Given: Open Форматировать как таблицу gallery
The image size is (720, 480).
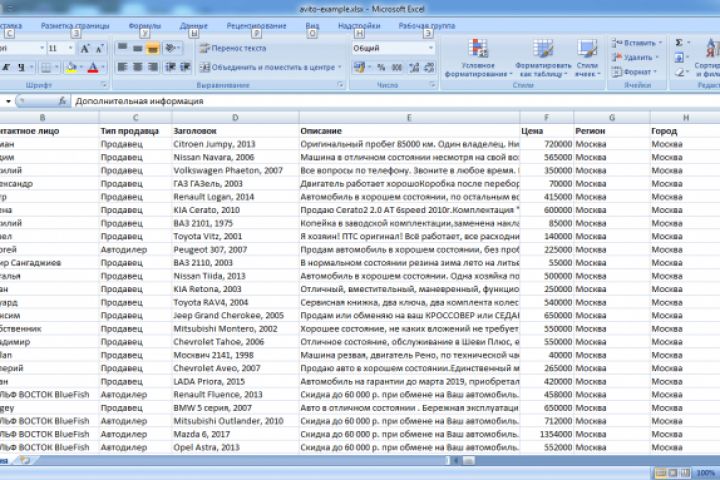Looking at the screenshot, I should 543,58.
